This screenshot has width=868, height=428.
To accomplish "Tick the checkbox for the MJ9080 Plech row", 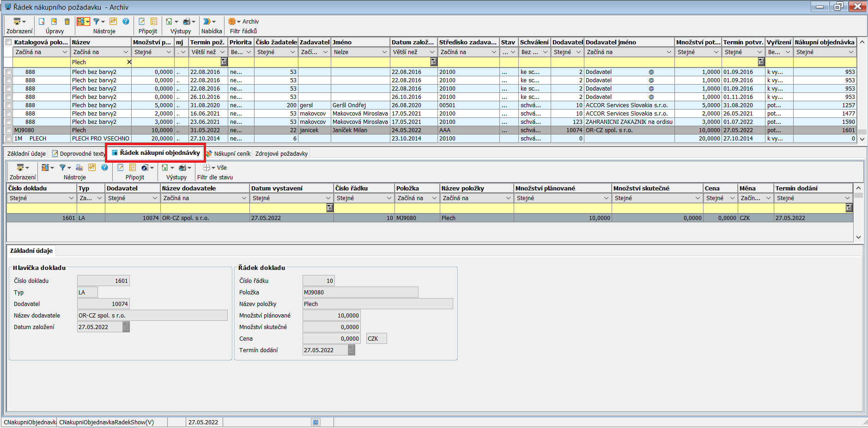I will [8, 130].
